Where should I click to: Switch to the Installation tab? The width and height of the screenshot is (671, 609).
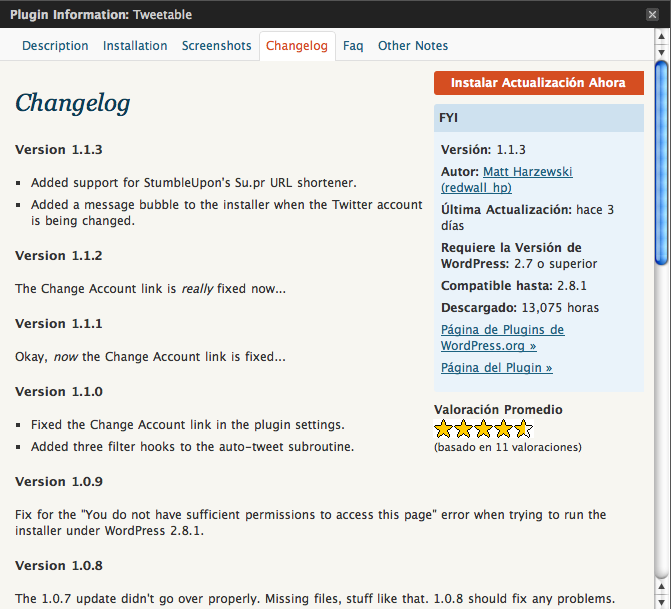coord(135,46)
